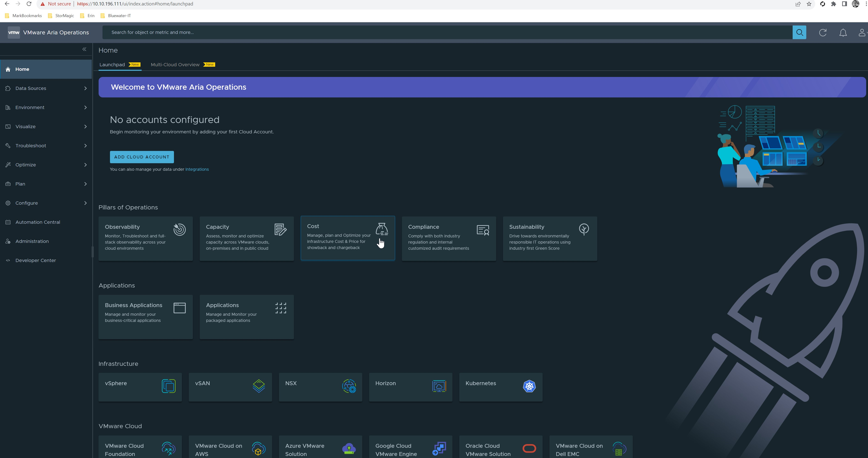
Task: Click the Troubleshoot wrench icon
Action: [8, 145]
